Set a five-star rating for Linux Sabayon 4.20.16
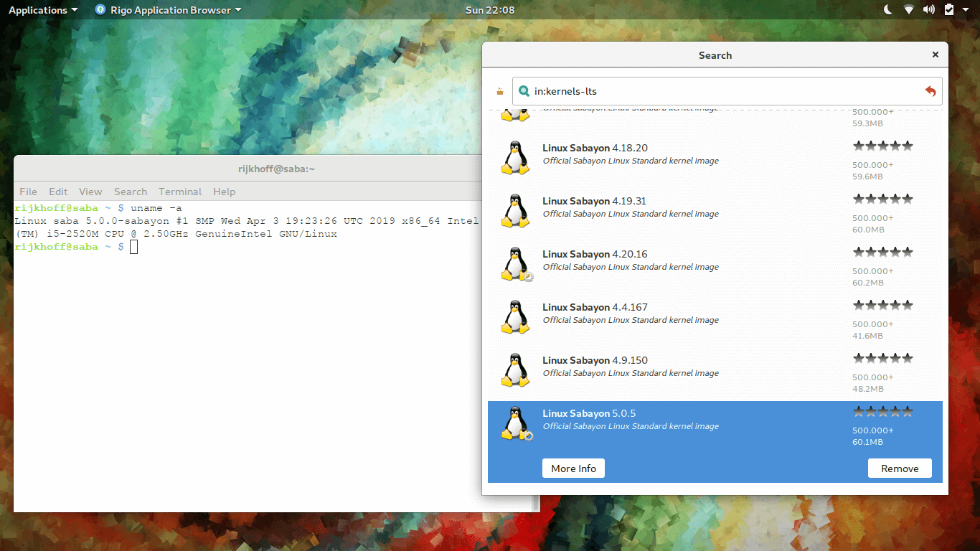Viewport: 980px width, 551px height. 908,251
